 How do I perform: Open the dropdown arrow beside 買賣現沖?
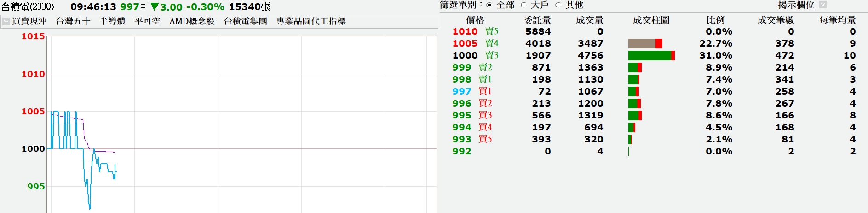point(6,21)
